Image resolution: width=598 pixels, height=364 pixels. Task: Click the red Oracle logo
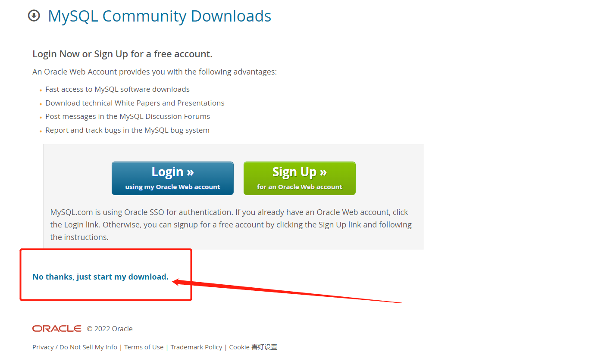point(56,329)
